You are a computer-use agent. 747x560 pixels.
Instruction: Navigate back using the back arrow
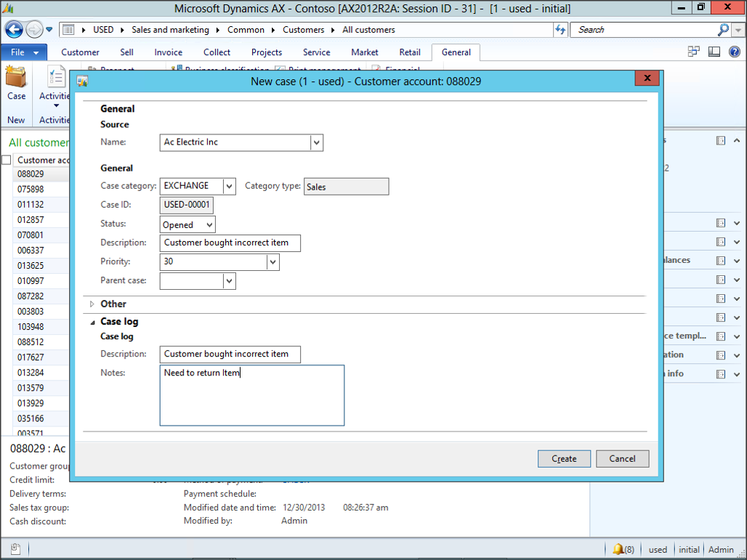tap(14, 29)
